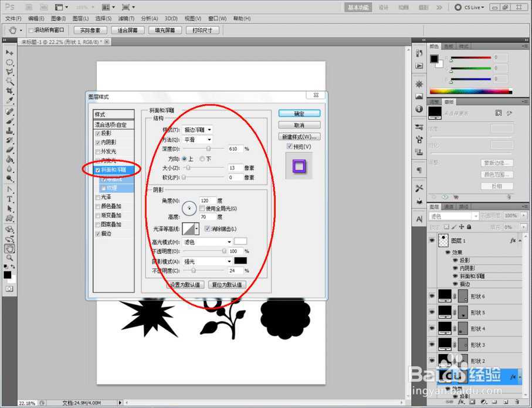
Task: Click the fx icon on 图层 1
Action: [513, 240]
